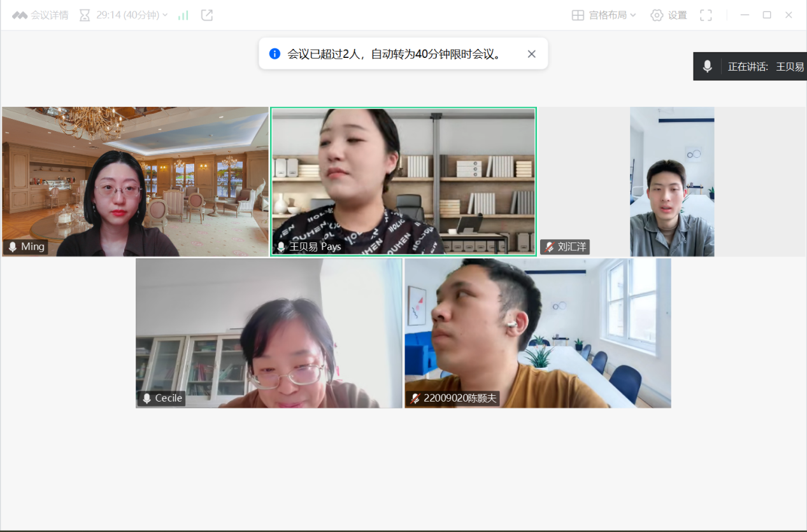Click the blue info icon in notification
The width and height of the screenshot is (807, 532).
pos(275,53)
